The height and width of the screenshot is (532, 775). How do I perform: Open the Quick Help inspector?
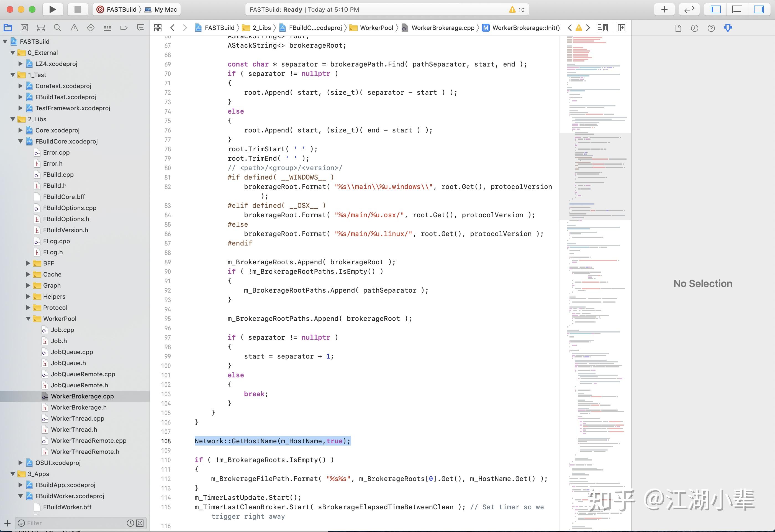coord(711,28)
